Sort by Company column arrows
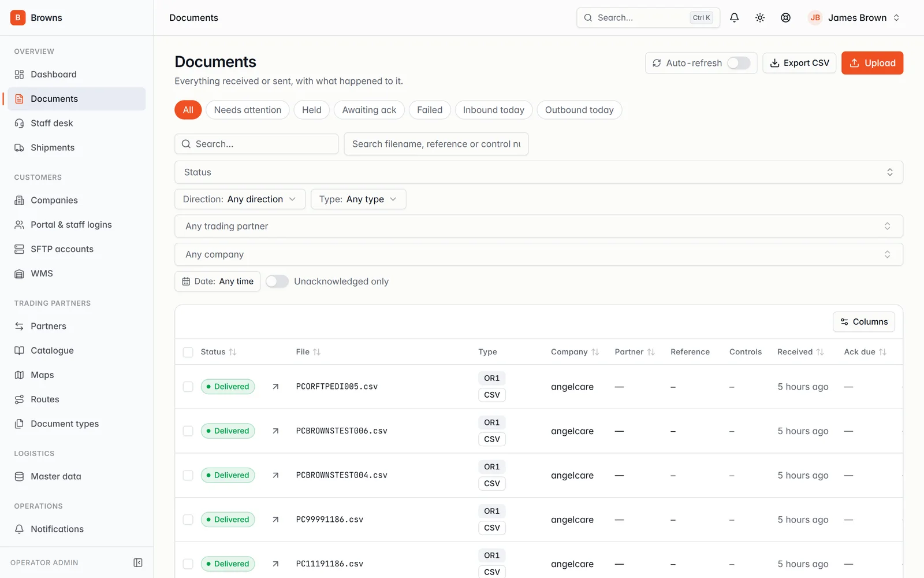This screenshot has height=578, width=924. point(595,352)
